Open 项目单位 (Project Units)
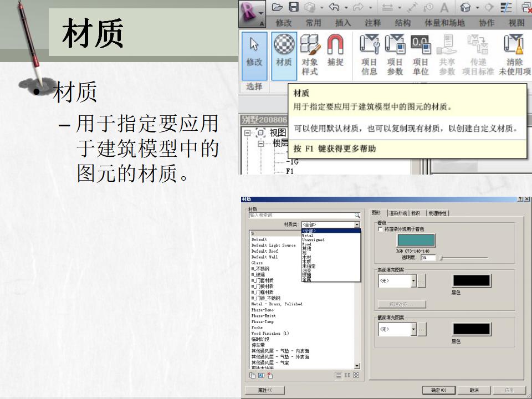 pos(421,56)
